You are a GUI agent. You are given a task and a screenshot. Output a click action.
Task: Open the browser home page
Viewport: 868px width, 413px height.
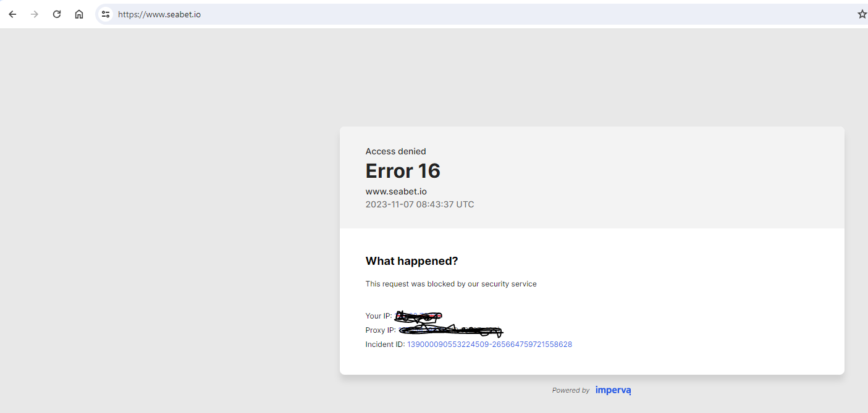click(x=79, y=14)
